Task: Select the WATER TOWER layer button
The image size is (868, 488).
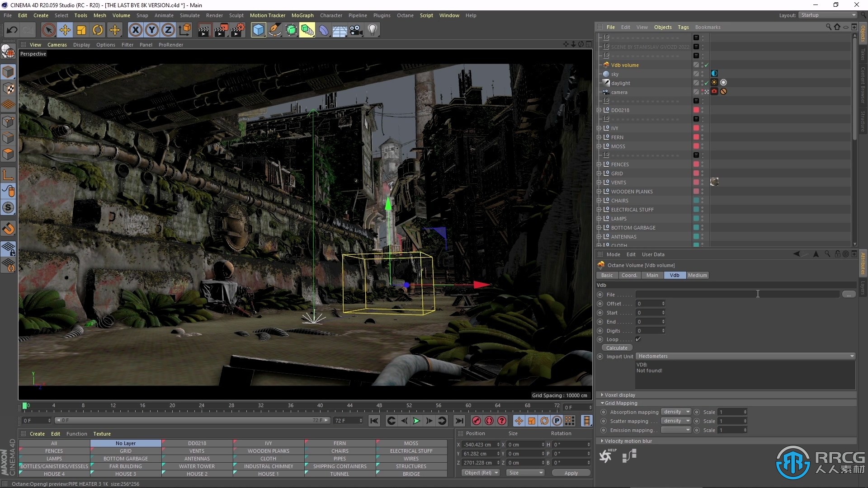Action: tap(197, 466)
